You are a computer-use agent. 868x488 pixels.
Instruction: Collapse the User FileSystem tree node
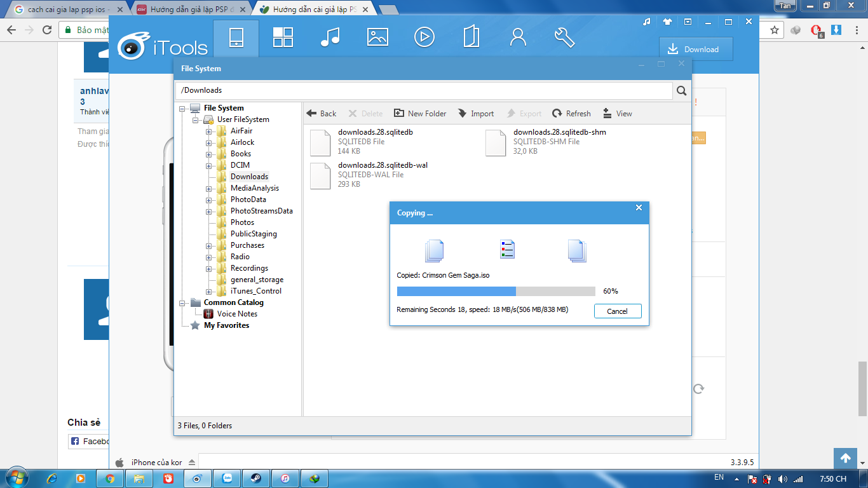click(196, 120)
